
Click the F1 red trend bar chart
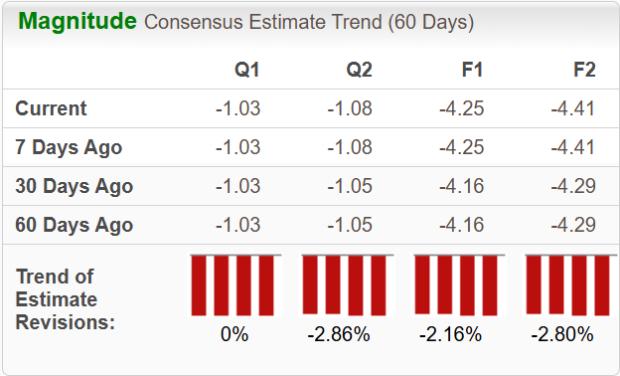pyautogui.click(x=459, y=285)
